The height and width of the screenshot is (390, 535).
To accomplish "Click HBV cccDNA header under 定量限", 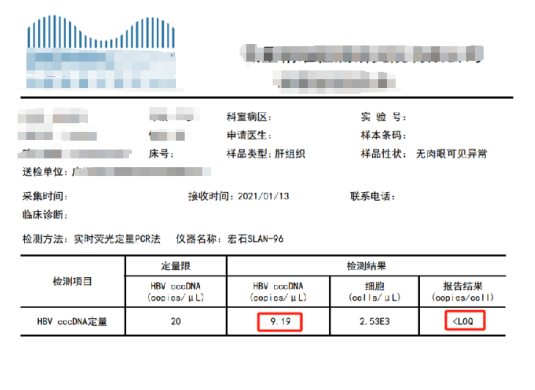I will click(x=176, y=292).
